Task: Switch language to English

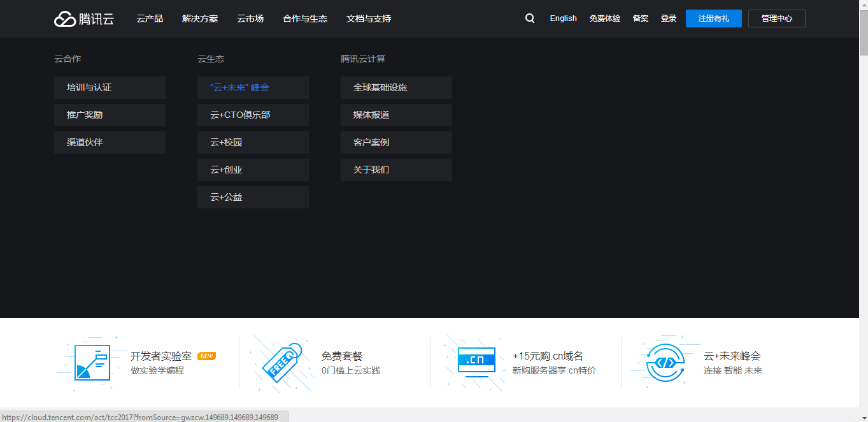Action: coord(564,18)
